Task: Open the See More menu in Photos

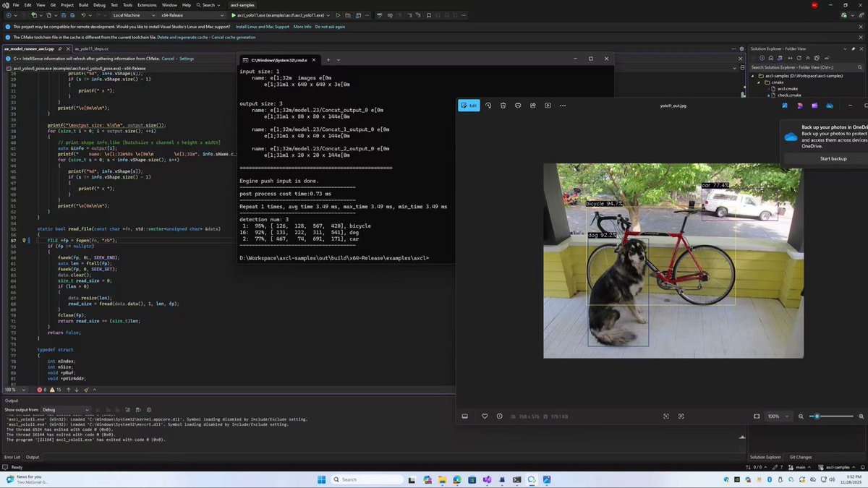Action: tap(563, 106)
